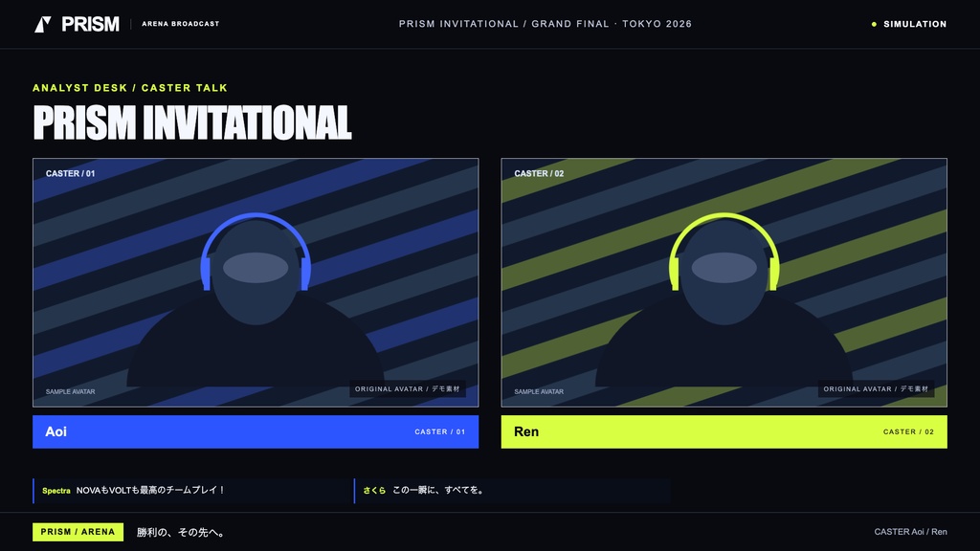Click the NOVAもVOLTも最高のチームプレイ！ message
The width and height of the screenshot is (980, 551).
point(150,491)
